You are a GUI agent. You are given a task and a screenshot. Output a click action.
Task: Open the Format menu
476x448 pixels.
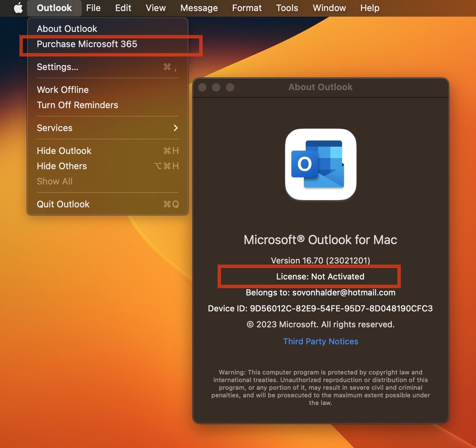(x=247, y=8)
